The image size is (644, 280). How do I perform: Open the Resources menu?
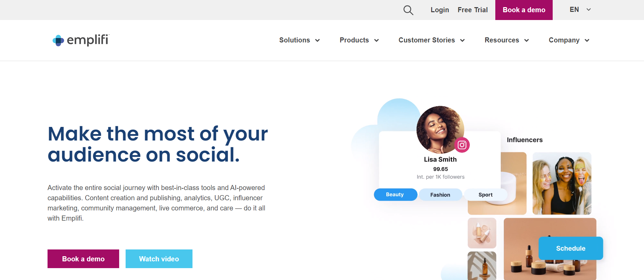(507, 40)
